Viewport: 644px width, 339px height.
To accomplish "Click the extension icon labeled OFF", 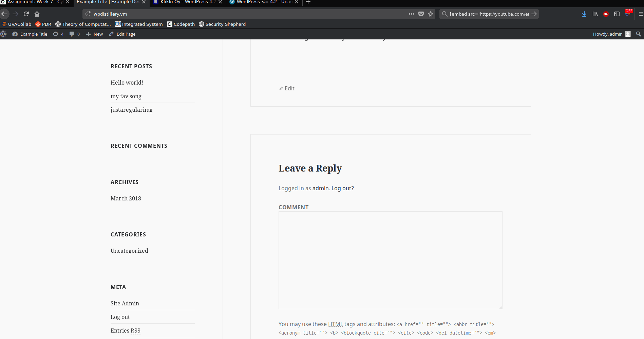I will pyautogui.click(x=628, y=13).
